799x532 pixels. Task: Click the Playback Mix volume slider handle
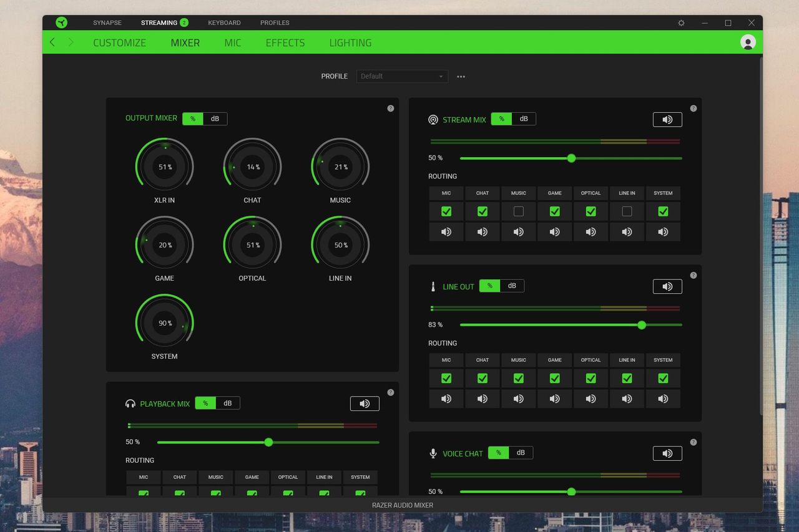click(x=268, y=442)
